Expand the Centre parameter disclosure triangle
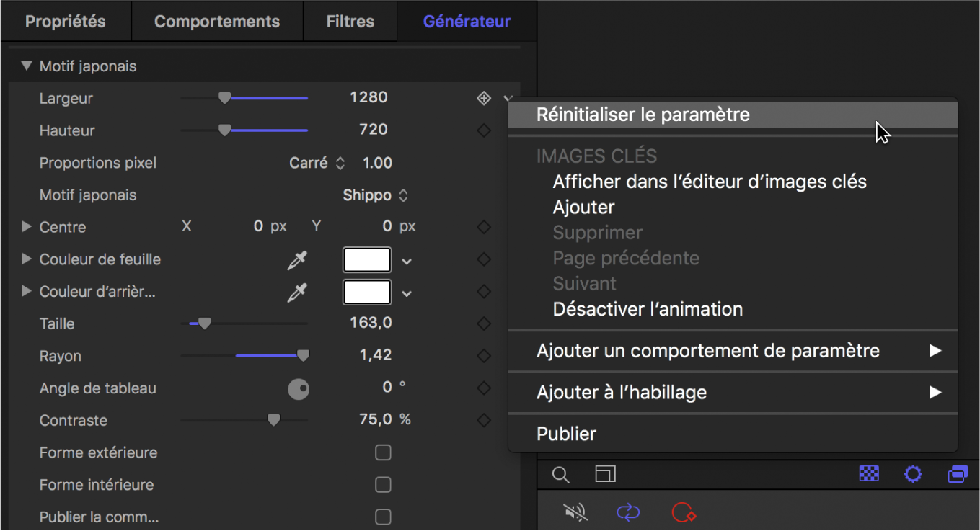Image resolution: width=980 pixels, height=531 pixels. click(27, 227)
